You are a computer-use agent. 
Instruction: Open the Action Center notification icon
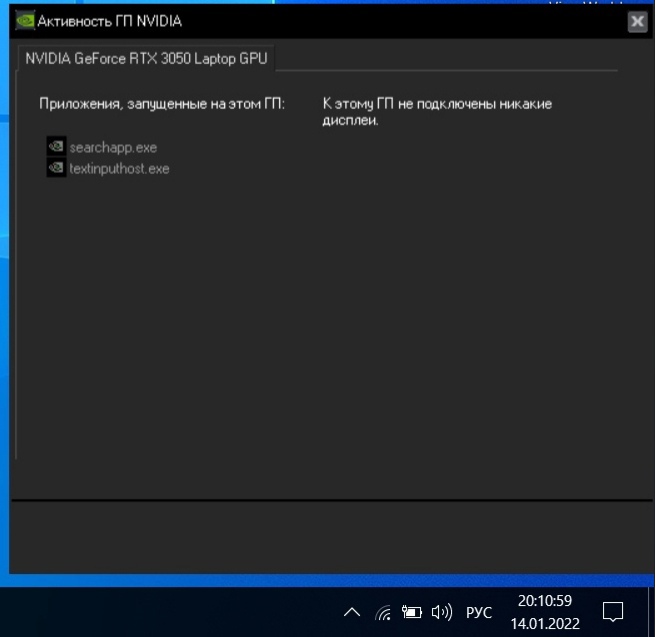click(x=613, y=612)
